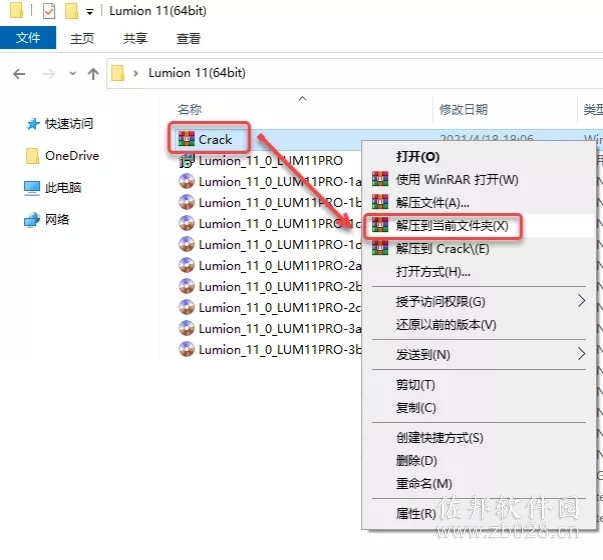Click the Lumion_11_0_LUM11PRO installer icon
Image resolution: width=603 pixels, height=560 pixels.
(187, 160)
